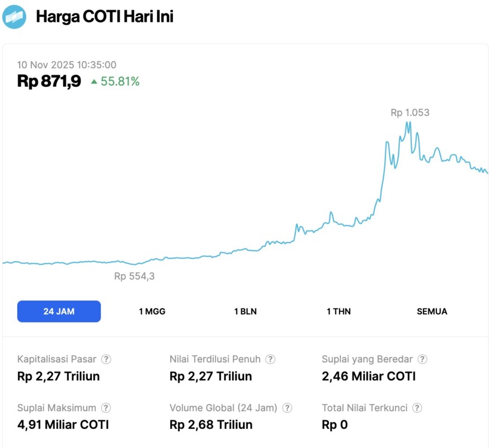Screen dimensions: 489x448
Task: Select the 24 JAM time range
Action: coord(59,311)
